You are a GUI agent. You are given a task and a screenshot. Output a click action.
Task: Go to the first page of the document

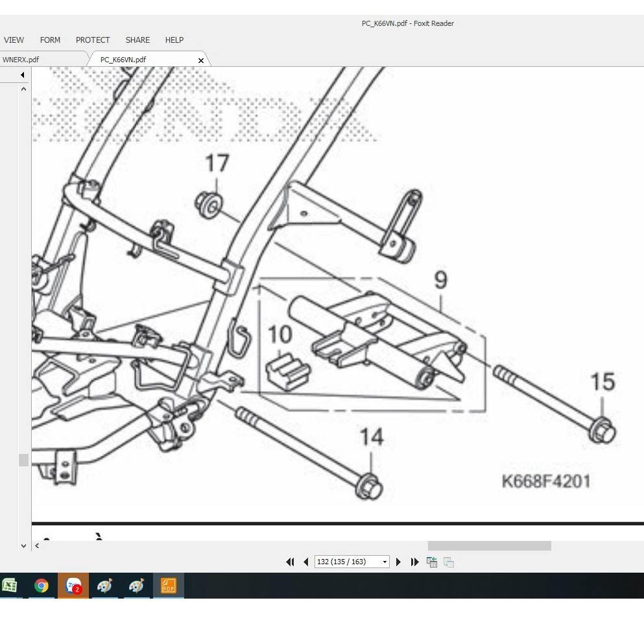[x=290, y=562]
